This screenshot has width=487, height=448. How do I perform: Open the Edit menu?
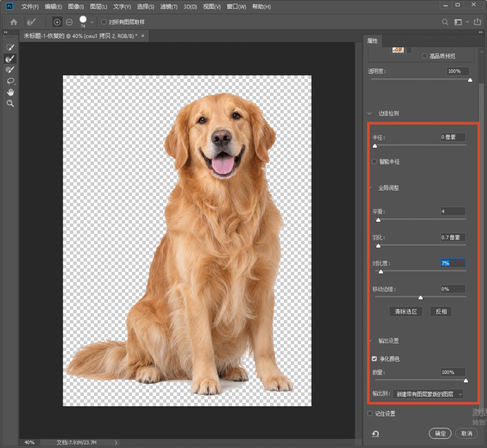coord(53,7)
